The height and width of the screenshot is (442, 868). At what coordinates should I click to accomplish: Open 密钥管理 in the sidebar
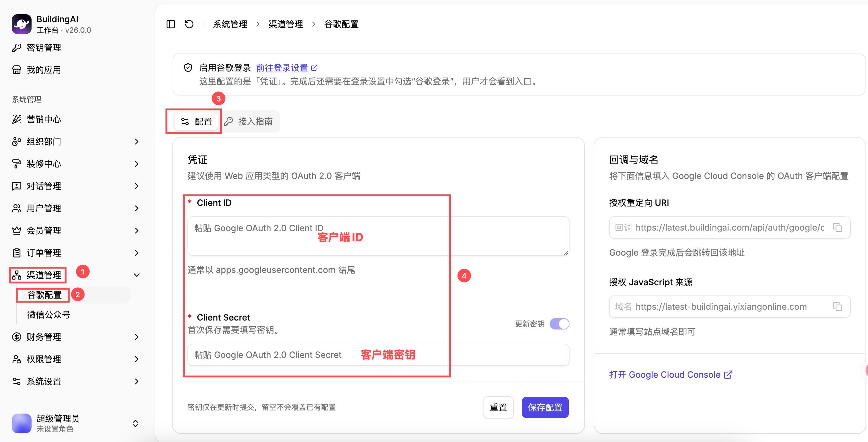(x=44, y=48)
